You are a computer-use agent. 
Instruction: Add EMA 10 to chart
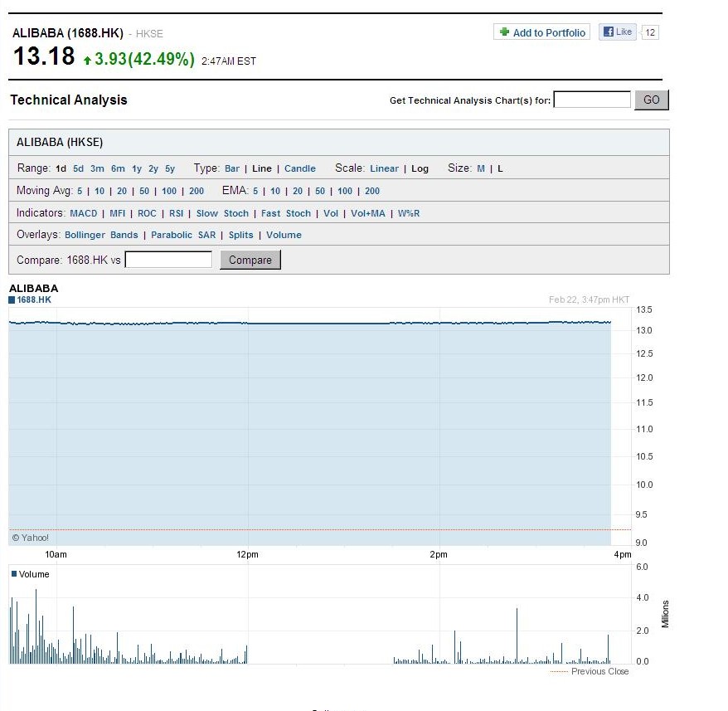(x=275, y=191)
